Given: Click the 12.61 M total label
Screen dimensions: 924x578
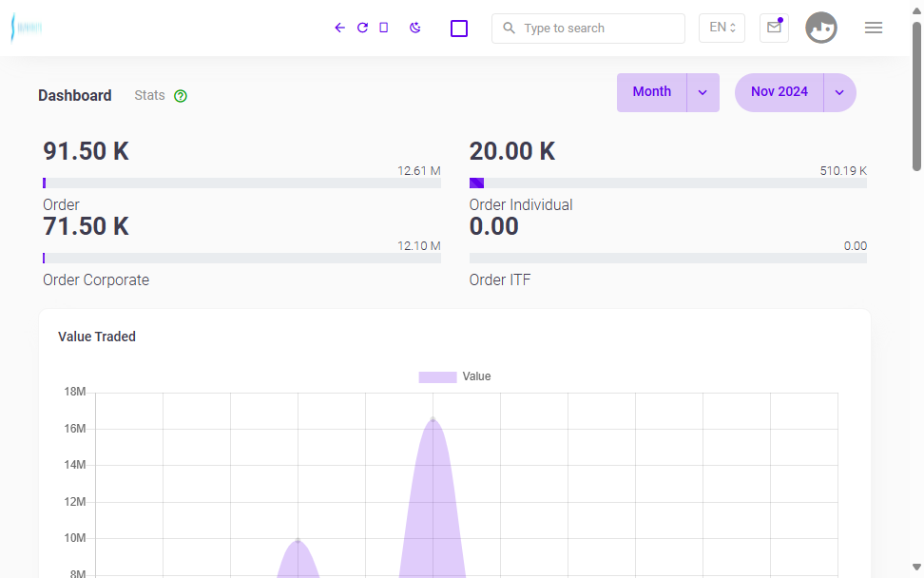Looking at the screenshot, I should [x=419, y=171].
